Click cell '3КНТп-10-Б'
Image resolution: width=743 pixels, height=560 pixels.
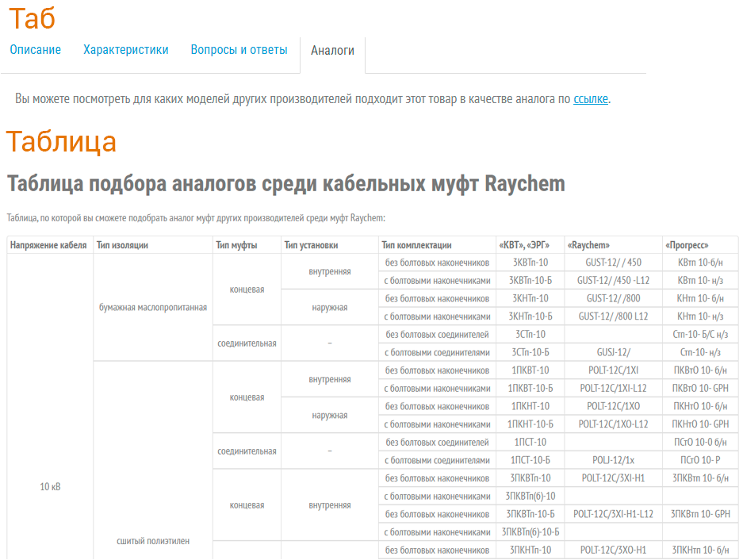pyautogui.click(x=530, y=316)
